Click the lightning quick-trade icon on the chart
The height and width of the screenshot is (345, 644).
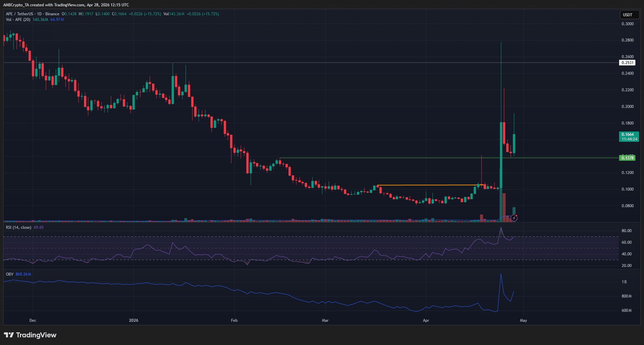pyautogui.click(x=514, y=218)
